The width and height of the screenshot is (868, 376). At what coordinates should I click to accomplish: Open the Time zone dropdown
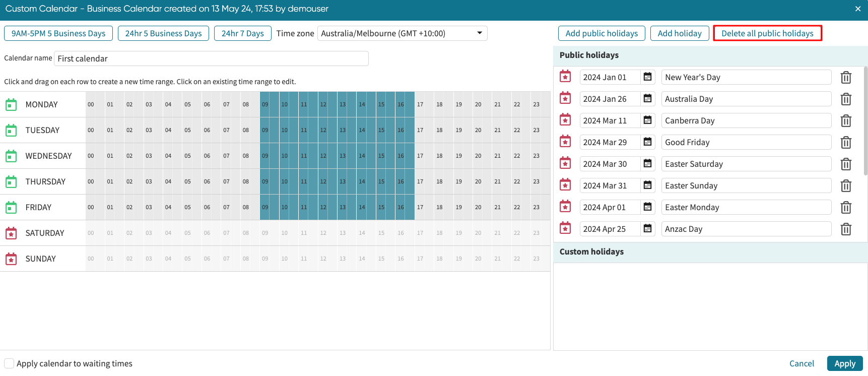[402, 33]
